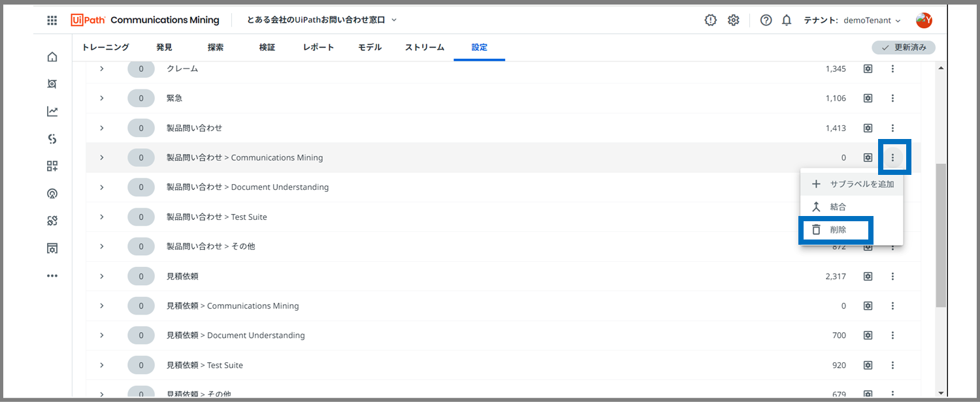Expand the クレーム label row
The width and height of the screenshot is (980, 402).
102,69
